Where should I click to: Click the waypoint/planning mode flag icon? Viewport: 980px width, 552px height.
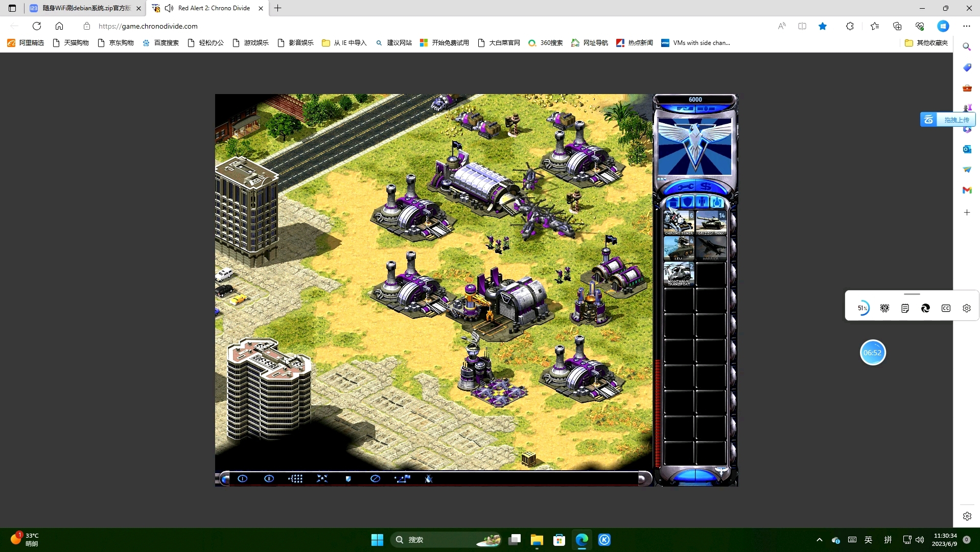[402, 478]
